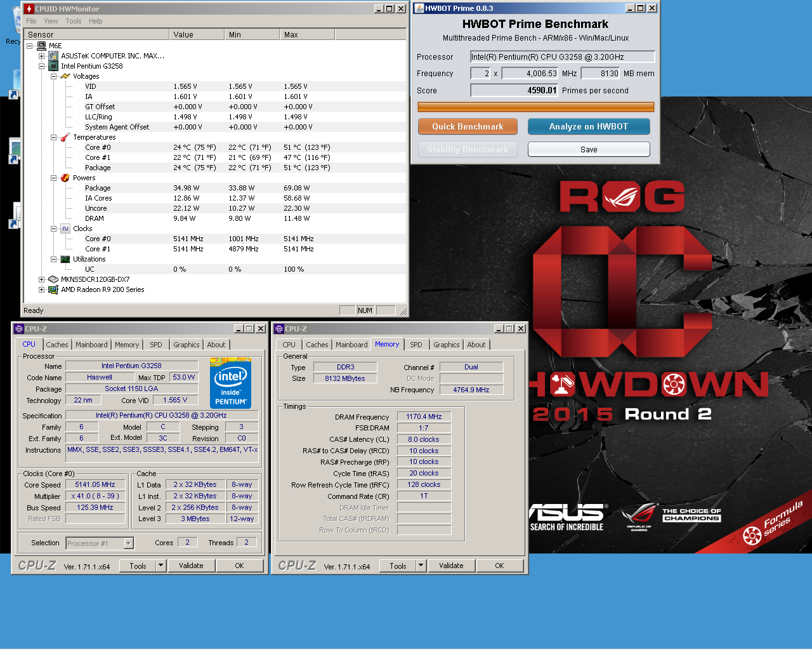Open the View menu in HWMonitor
This screenshot has height=650, width=812.
tap(51, 21)
